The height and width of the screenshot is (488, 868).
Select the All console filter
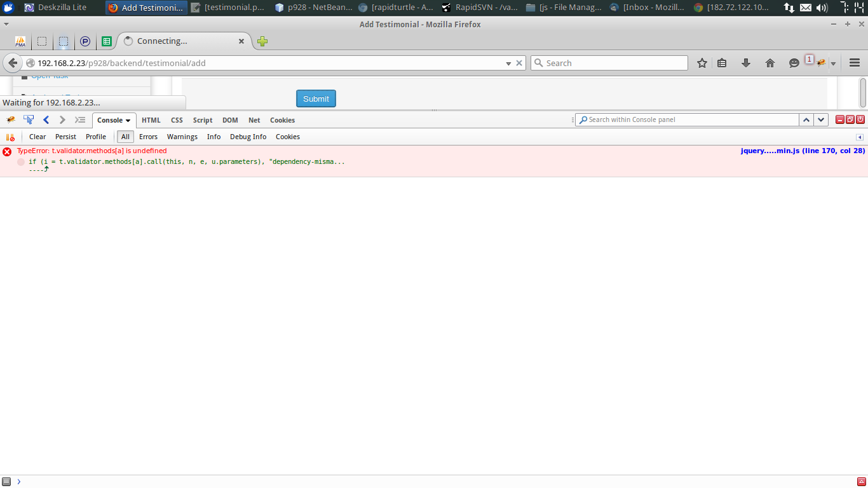click(125, 137)
